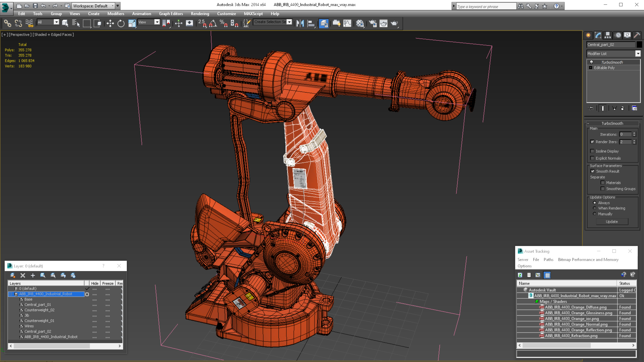Click the TurboSmooth Update button
The height and width of the screenshot is (362, 644).
612,222
